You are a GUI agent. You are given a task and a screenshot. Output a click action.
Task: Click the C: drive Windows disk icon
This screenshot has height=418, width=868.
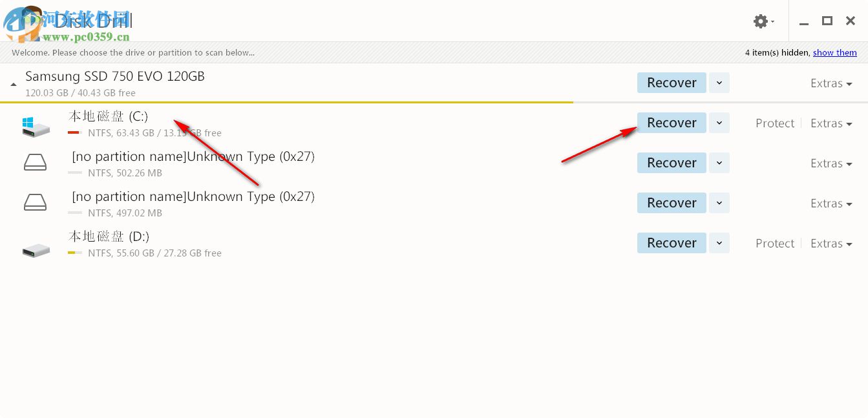point(36,125)
